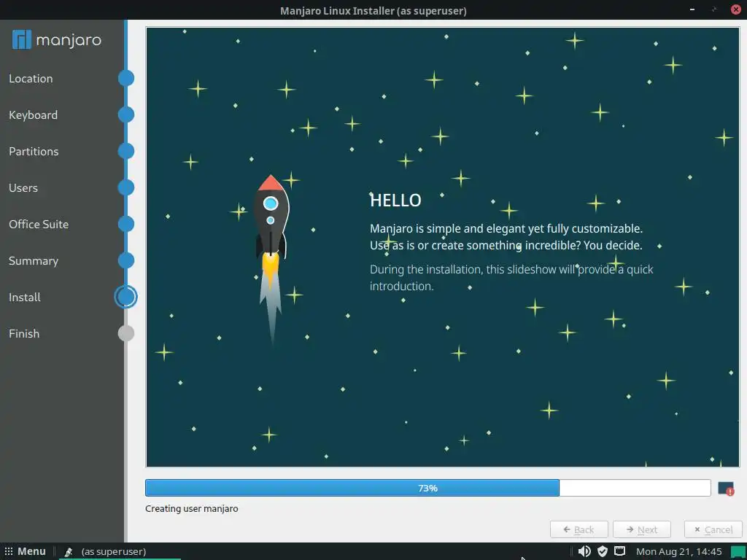Click the grey Finish step circle
This screenshot has width=747, height=560.
click(x=126, y=333)
